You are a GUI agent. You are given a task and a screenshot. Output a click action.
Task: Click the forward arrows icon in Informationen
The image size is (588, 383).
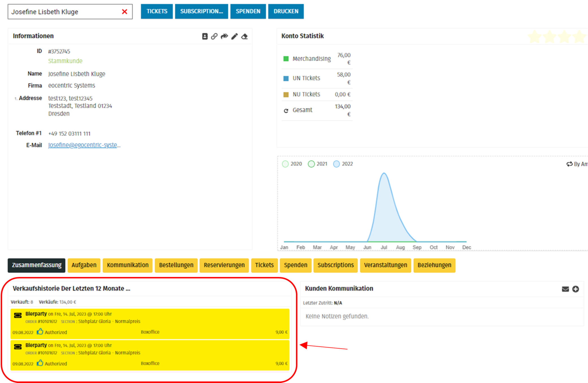224,36
